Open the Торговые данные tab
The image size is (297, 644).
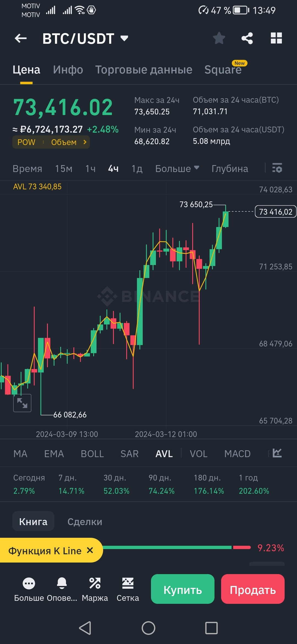click(144, 70)
